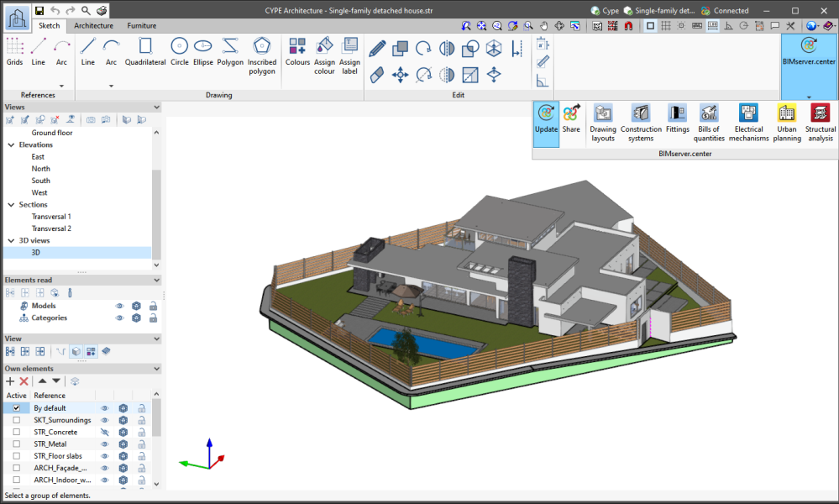Launch the Structural analysis tool
Viewport: 839px width, 504px height.
[x=820, y=121]
